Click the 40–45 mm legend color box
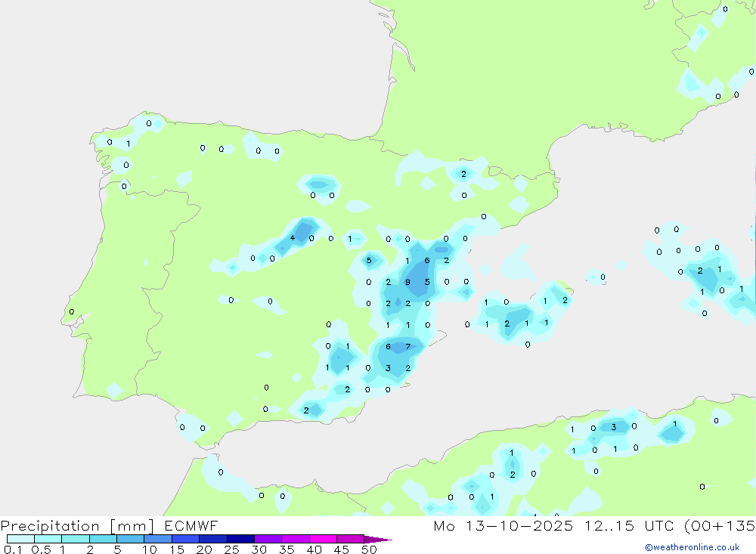 tap(323, 539)
